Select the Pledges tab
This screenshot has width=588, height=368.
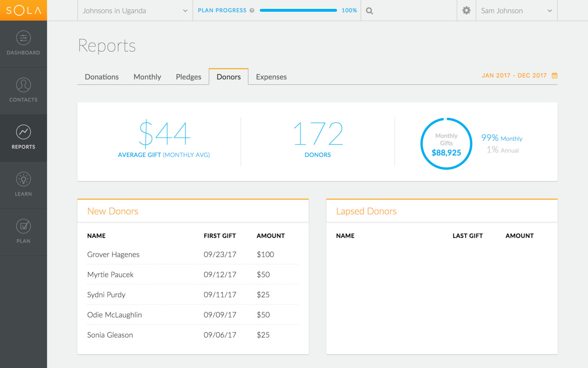[x=188, y=76]
